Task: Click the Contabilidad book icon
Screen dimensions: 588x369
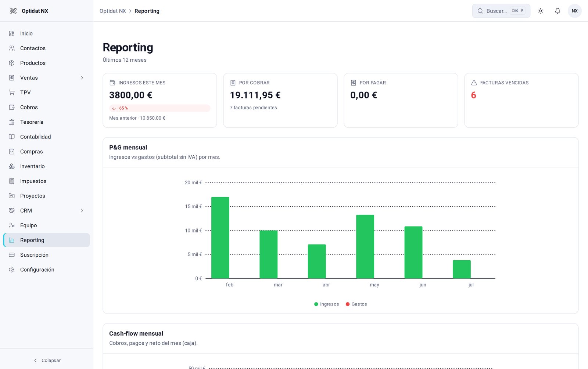Action: (x=12, y=137)
